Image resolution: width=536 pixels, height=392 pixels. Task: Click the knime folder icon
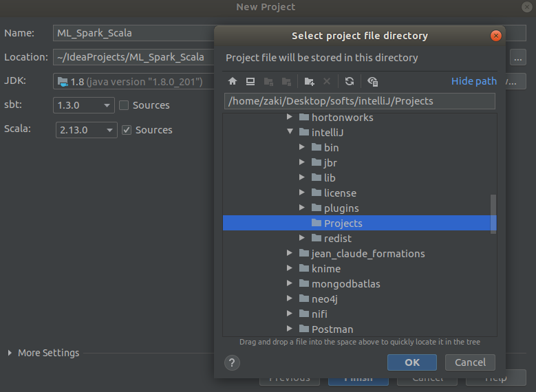pyautogui.click(x=304, y=268)
